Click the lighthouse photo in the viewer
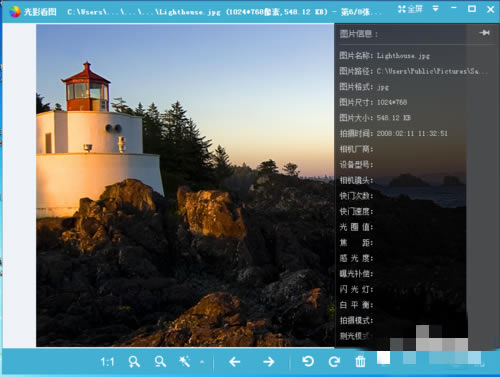Screen dimensions: 500x377 tap(185, 185)
